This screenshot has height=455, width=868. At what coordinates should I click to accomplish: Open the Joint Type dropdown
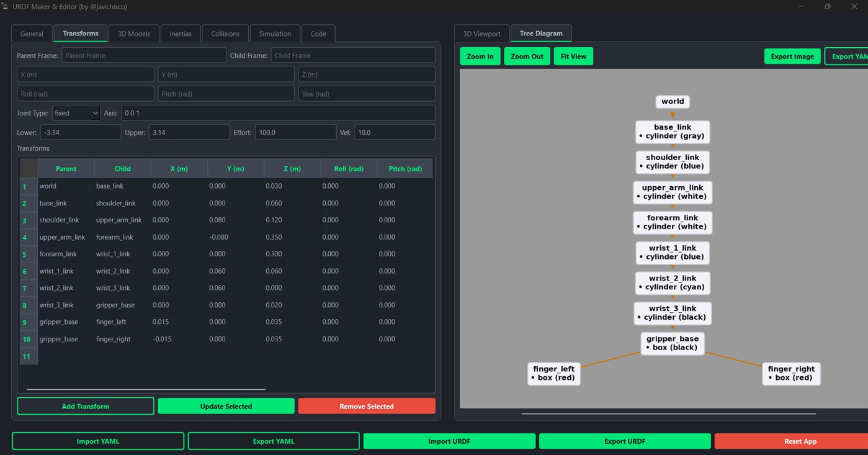(76, 113)
